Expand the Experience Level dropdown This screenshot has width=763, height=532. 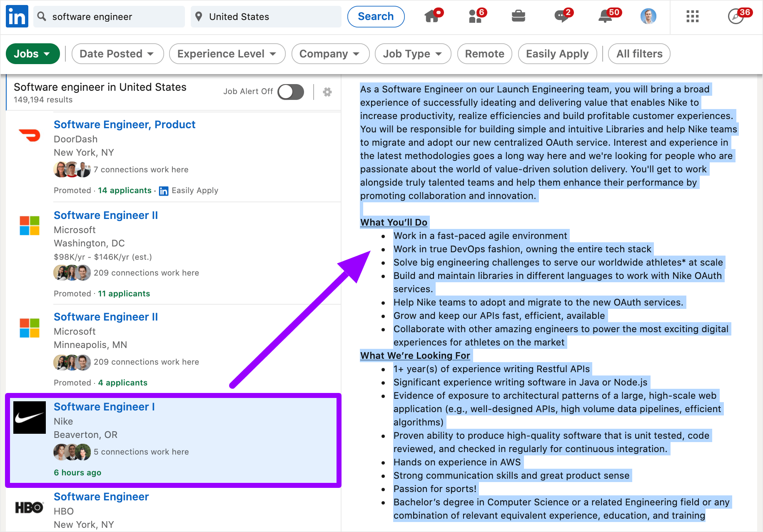click(x=227, y=54)
